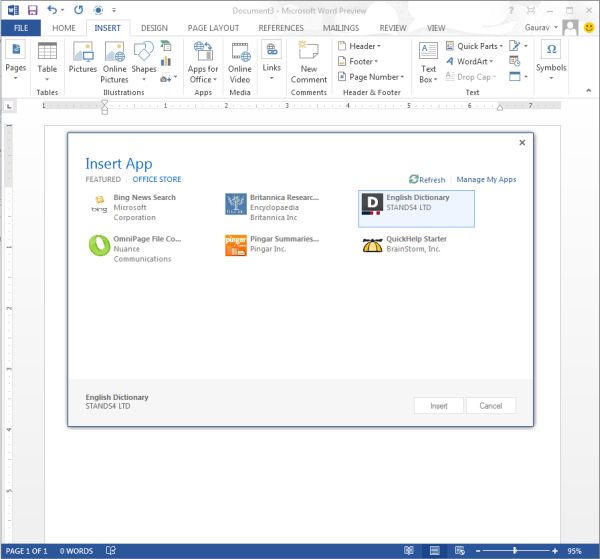
Task: Select the Britannica Researcher app icon
Action: coord(236,204)
